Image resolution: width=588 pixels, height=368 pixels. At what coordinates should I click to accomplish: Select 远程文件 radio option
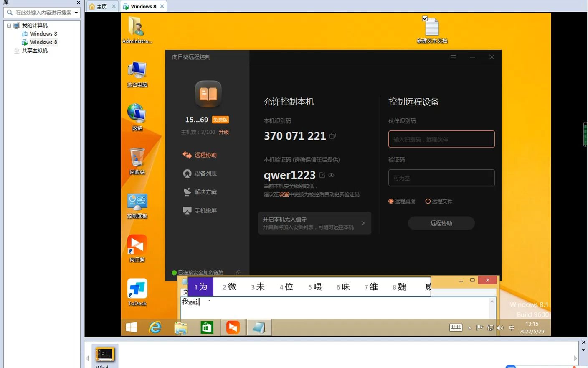point(439,202)
